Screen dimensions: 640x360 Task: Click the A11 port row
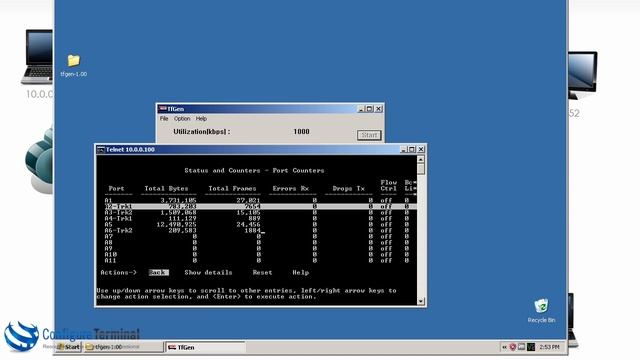click(257, 260)
